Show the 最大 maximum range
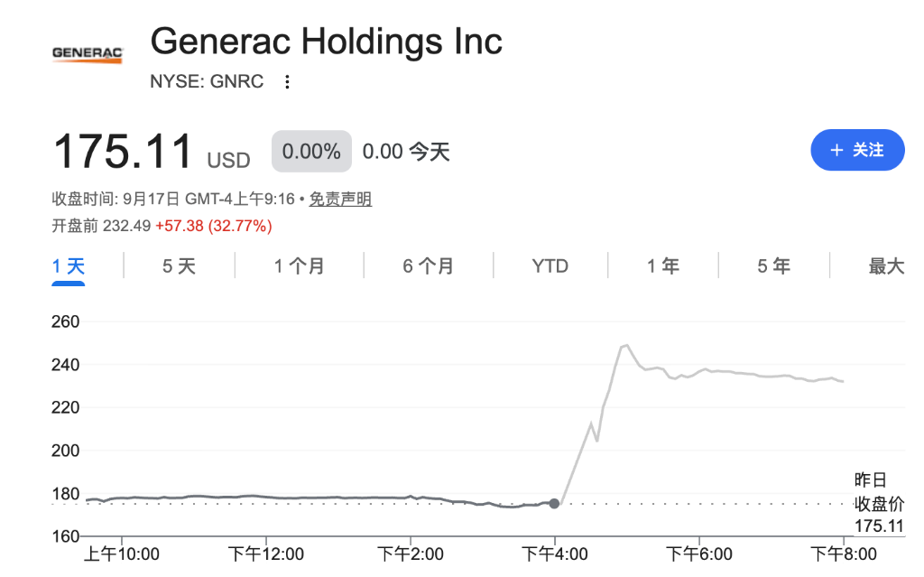Viewport: 924px width, 577px height. [x=886, y=266]
